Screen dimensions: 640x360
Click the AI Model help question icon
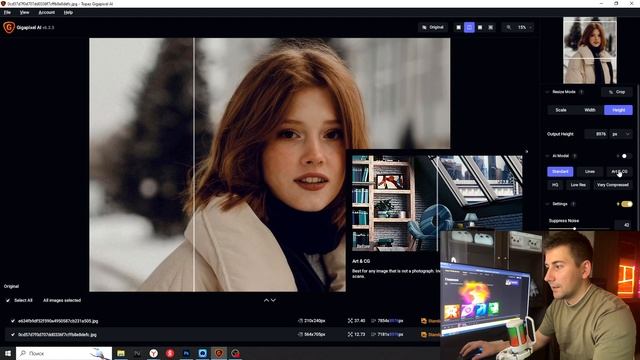coord(575,156)
